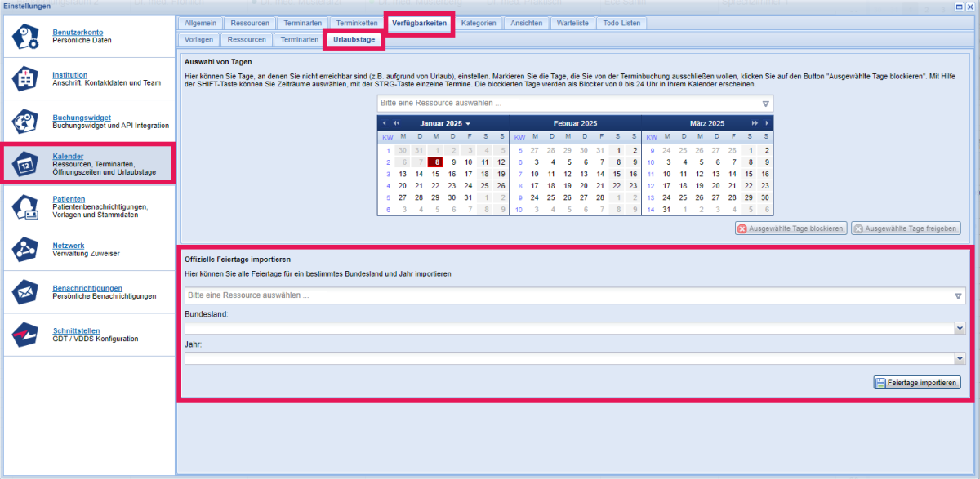Viewport: 980px width, 479px height.
Task: Click the Benutzerkonto sidebar icon
Action: click(25, 37)
